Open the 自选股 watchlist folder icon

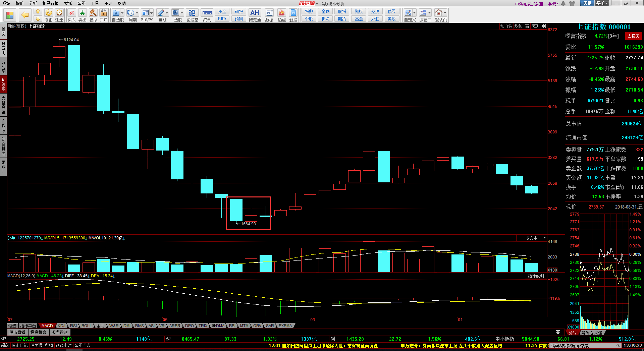pyautogui.click(x=116, y=13)
